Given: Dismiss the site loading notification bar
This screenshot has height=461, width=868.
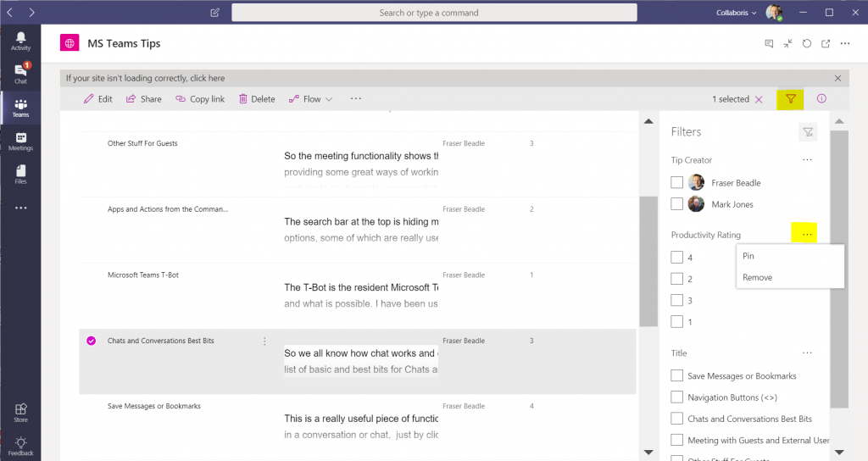Looking at the screenshot, I should (837, 78).
